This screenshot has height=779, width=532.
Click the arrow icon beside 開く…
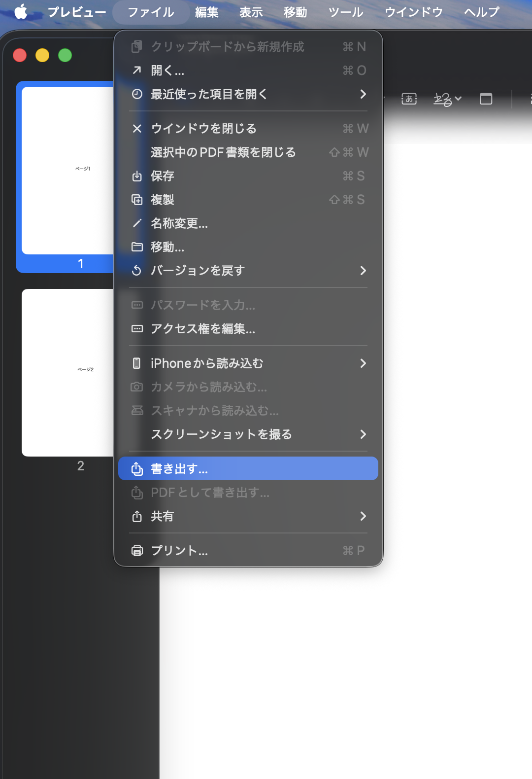[137, 71]
